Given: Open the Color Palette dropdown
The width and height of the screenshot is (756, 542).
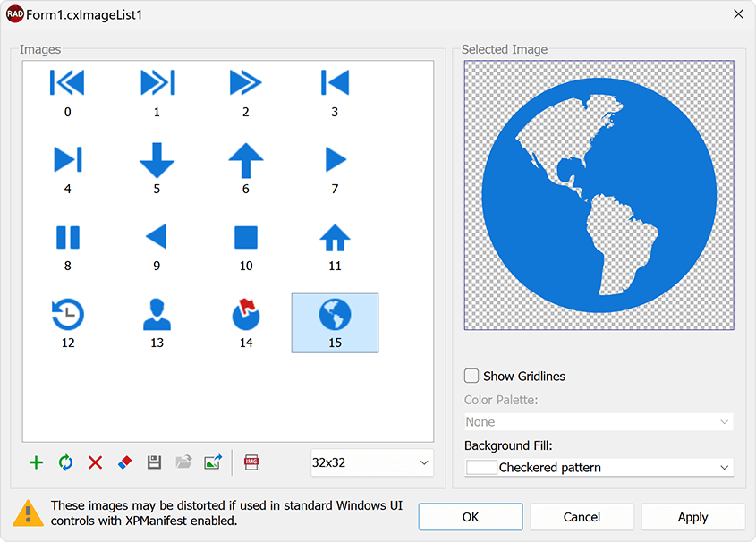Looking at the screenshot, I should coord(598,421).
